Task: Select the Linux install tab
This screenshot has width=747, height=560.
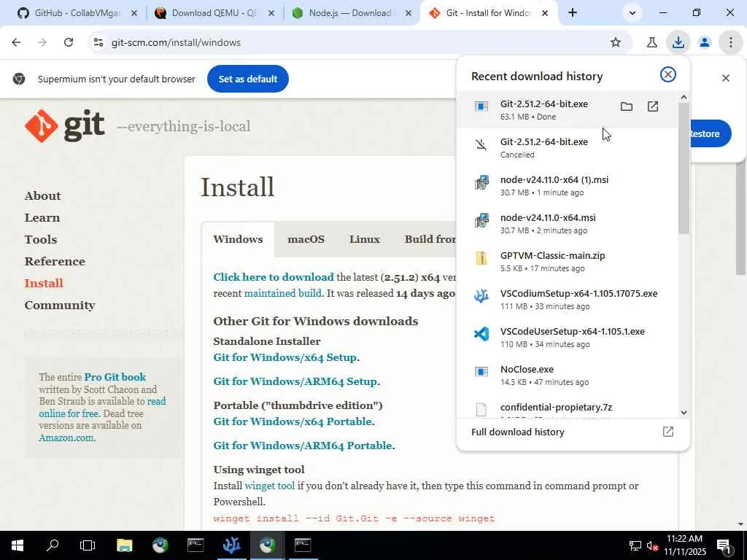Action: coord(365,239)
